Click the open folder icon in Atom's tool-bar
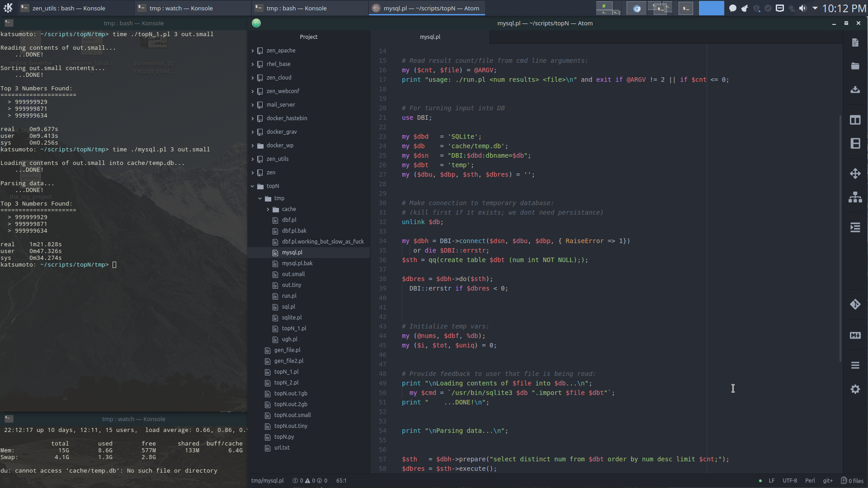The width and height of the screenshot is (868, 488). 855,66
